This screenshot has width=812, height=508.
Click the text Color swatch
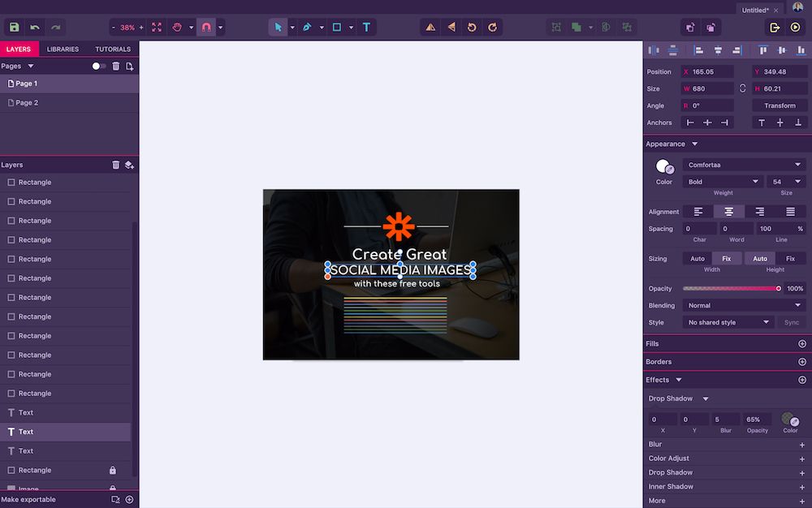pyautogui.click(x=663, y=166)
